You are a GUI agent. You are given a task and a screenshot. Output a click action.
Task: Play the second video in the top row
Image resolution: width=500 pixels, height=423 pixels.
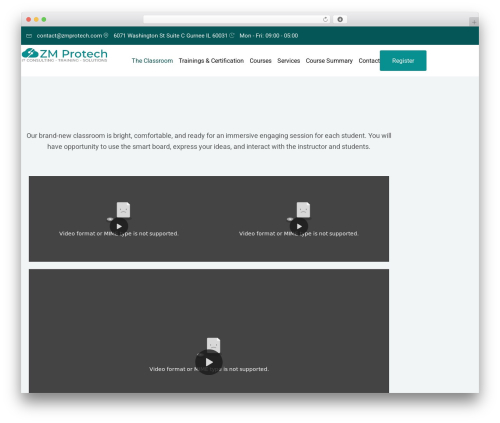[299, 226]
